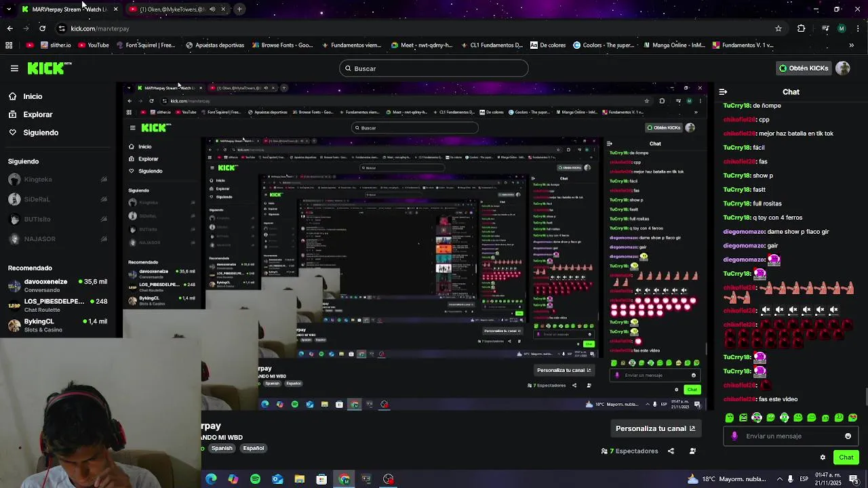Toggle the Español tag under stream

click(254, 448)
